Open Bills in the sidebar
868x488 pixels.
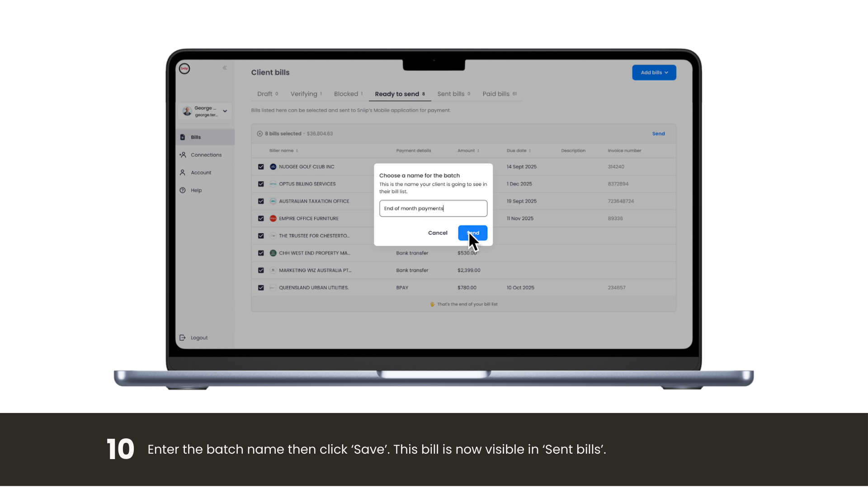coord(196,137)
